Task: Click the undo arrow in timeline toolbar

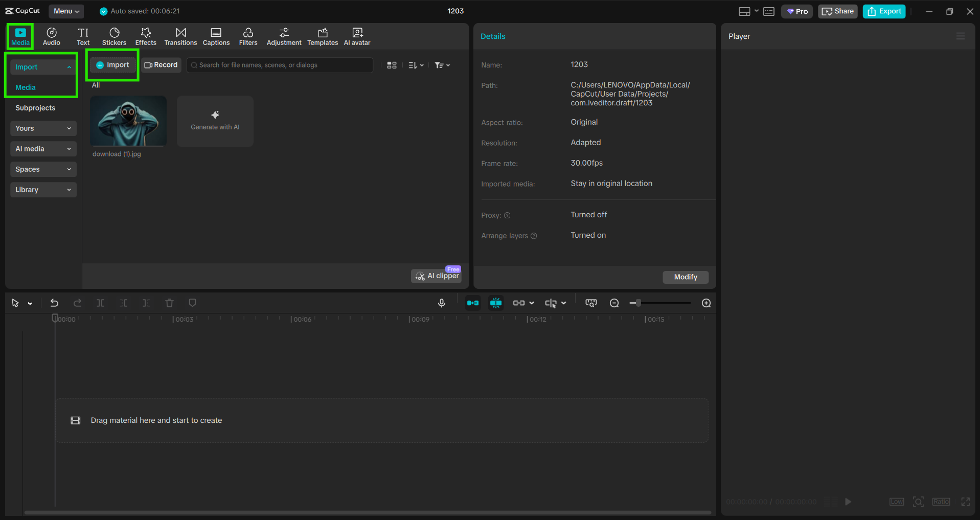Action: tap(54, 303)
